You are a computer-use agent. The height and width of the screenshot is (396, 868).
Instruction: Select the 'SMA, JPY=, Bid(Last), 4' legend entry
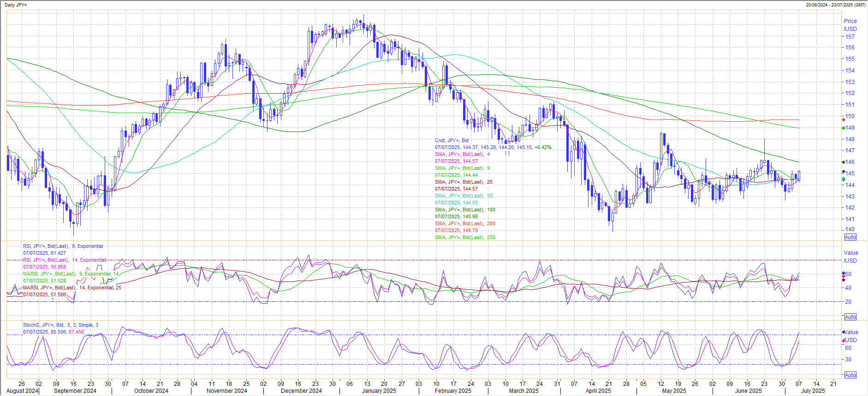pyautogui.click(x=462, y=154)
